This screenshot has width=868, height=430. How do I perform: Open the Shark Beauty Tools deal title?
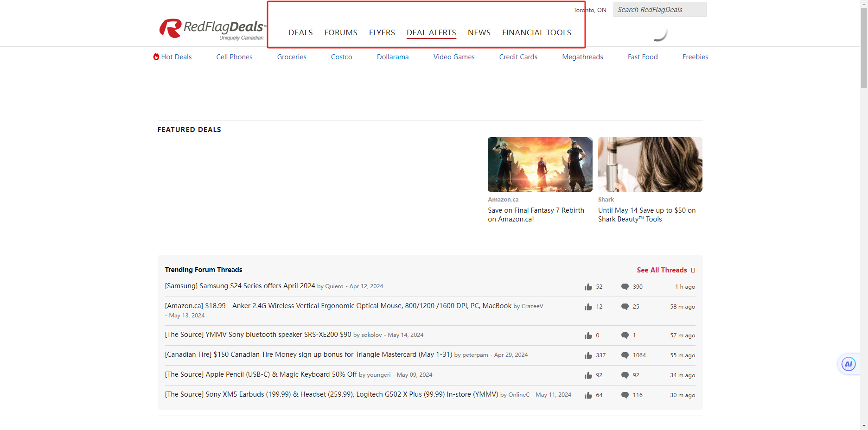[647, 215]
